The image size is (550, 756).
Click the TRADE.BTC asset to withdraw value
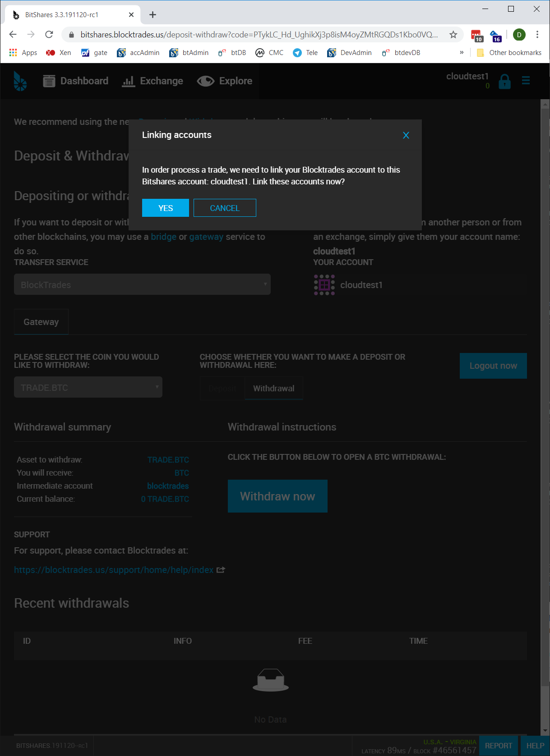pyautogui.click(x=168, y=460)
